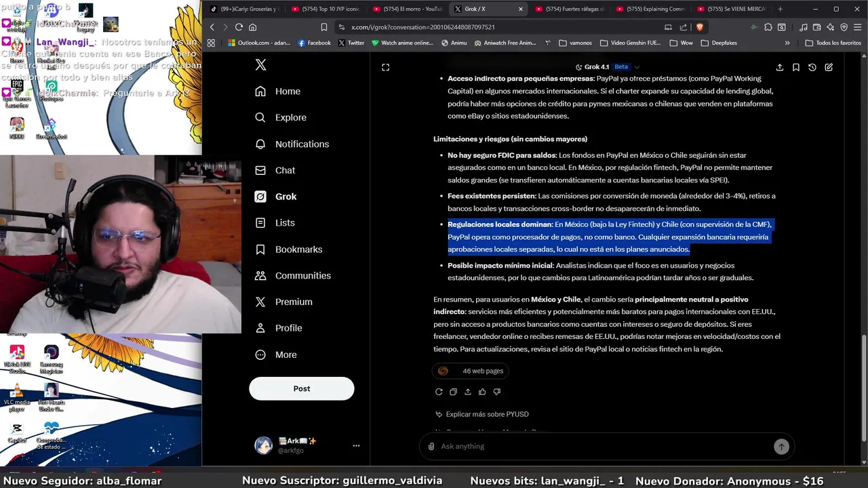868x488 pixels.
Task: Open the 46 web pages sources
Action: [x=471, y=371]
